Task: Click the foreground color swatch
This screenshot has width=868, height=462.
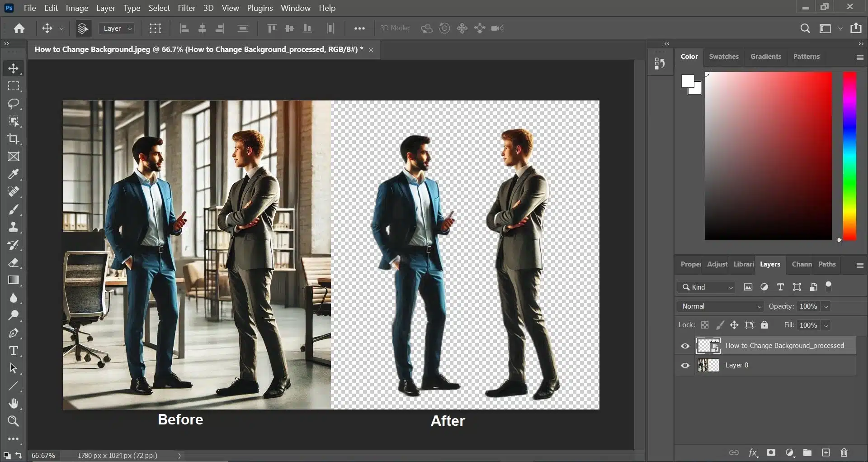Action: pyautogui.click(x=687, y=81)
